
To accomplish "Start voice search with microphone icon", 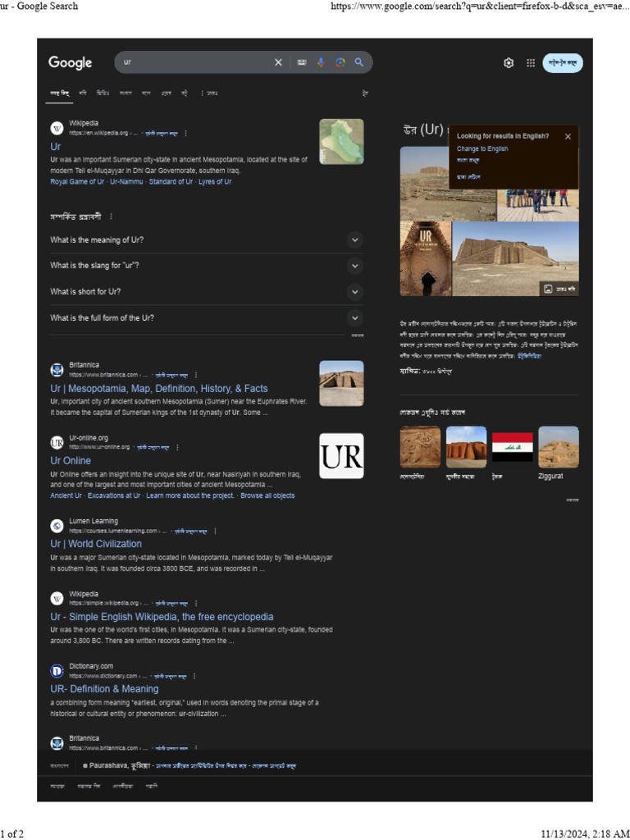I will (x=321, y=62).
